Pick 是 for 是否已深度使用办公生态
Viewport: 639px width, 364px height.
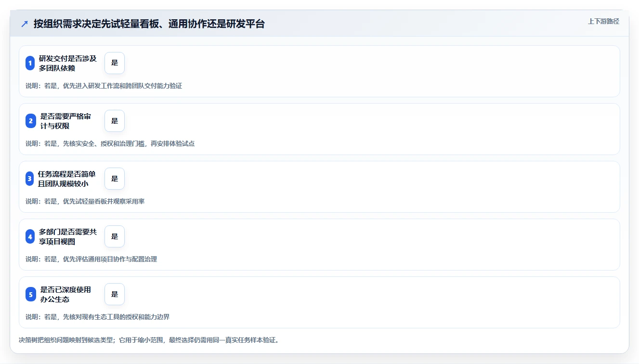coord(115,294)
